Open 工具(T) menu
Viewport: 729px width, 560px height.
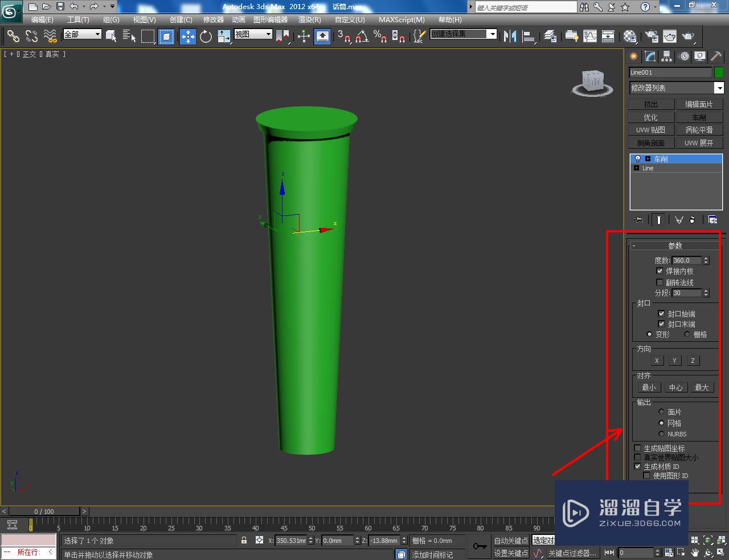click(x=78, y=20)
